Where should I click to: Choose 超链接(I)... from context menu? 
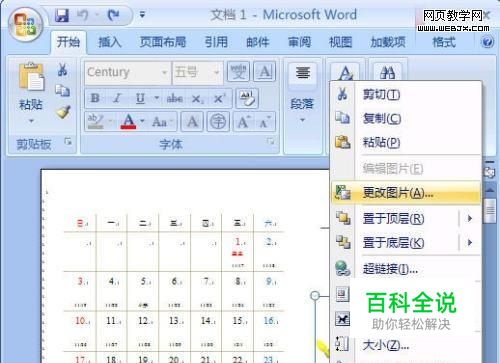[x=406, y=268]
